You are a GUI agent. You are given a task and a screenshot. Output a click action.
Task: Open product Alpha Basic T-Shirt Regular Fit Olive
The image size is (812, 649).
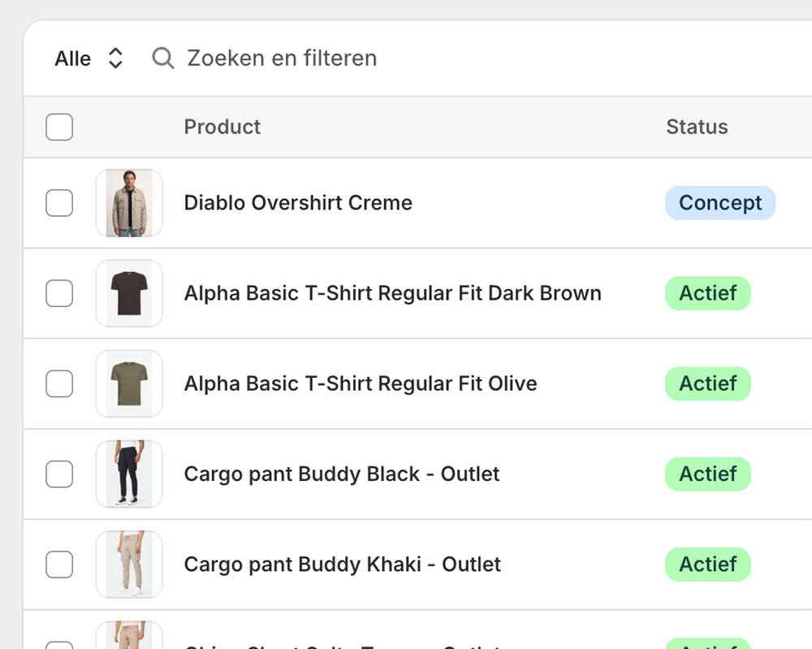(x=361, y=384)
